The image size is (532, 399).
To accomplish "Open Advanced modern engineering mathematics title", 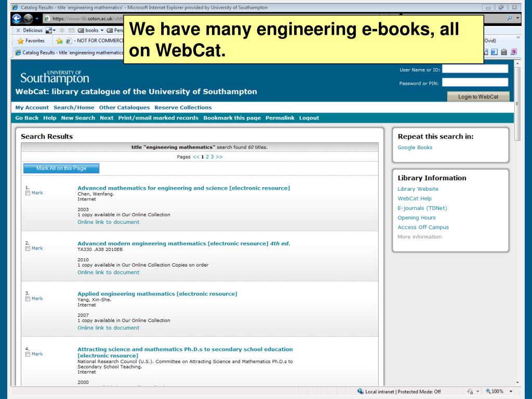I will click(x=183, y=244).
